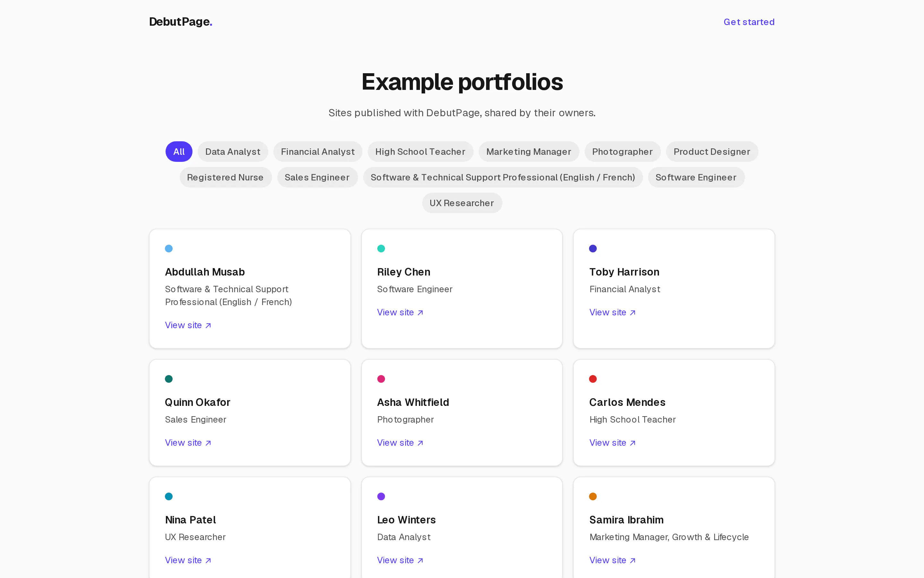Image resolution: width=924 pixels, height=578 pixels.
Task: Click the light blue dot on Abdullah Musab's card
Action: pos(169,249)
